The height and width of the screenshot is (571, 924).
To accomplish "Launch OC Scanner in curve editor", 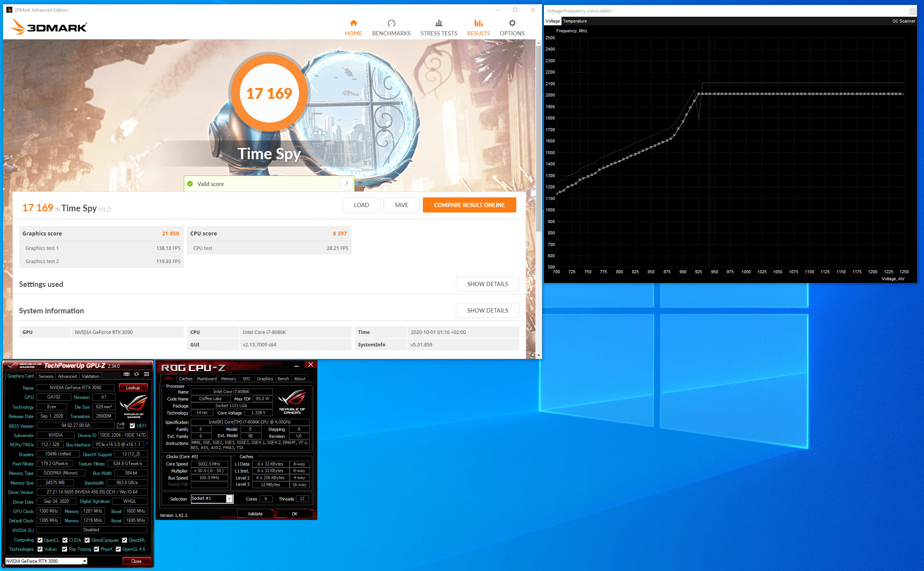I will pos(904,21).
